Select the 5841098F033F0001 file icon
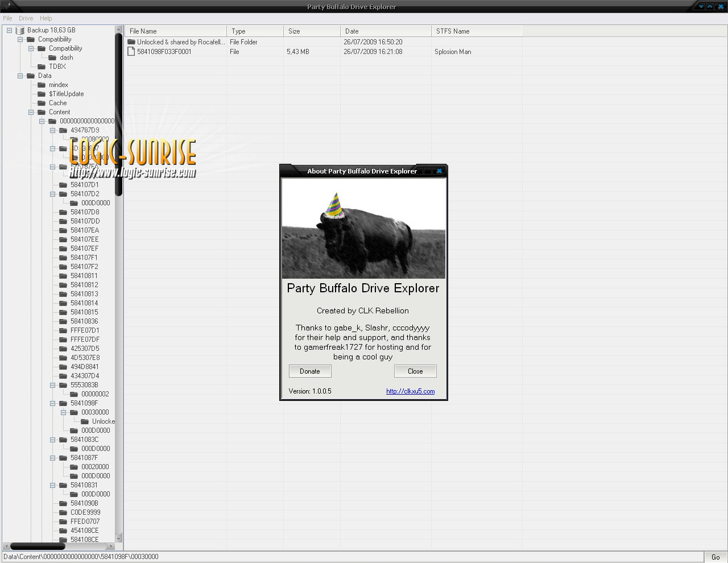This screenshot has width=728, height=563. coord(131,52)
